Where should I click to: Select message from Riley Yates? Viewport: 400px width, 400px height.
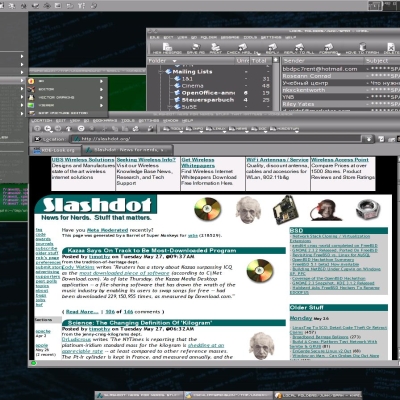click(341, 104)
